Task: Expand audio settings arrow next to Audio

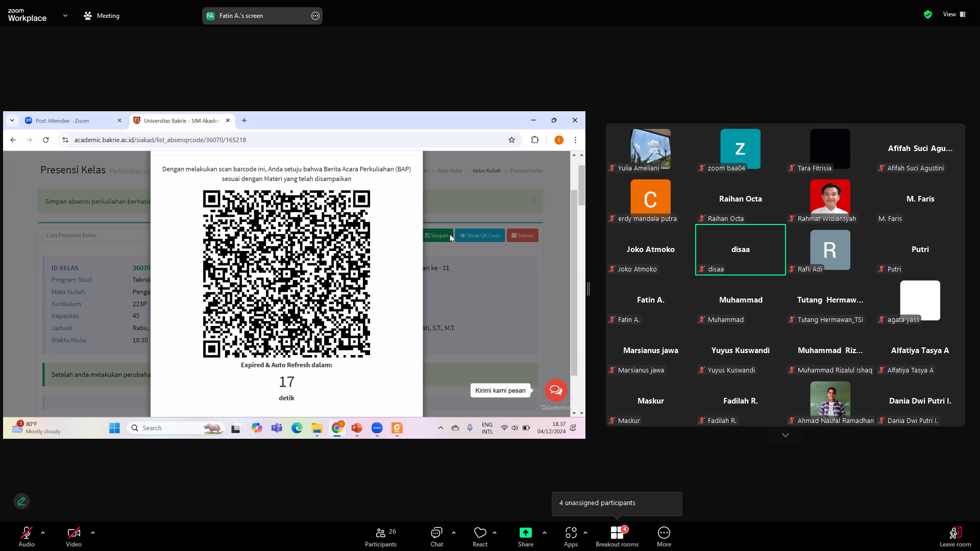Action: (x=43, y=533)
